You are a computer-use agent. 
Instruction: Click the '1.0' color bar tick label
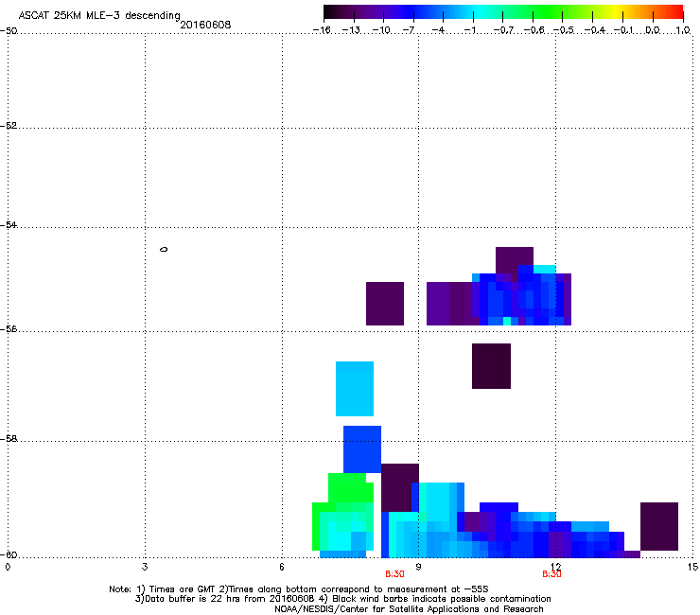[x=683, y=30]
